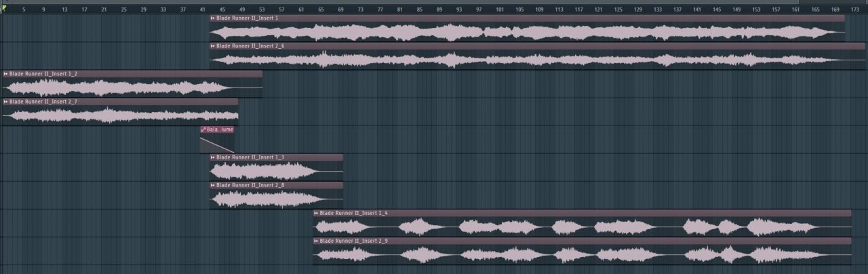
Task: Select title text Blade Runner II_Insert 2_7
Action: click(x=43, y=101)
